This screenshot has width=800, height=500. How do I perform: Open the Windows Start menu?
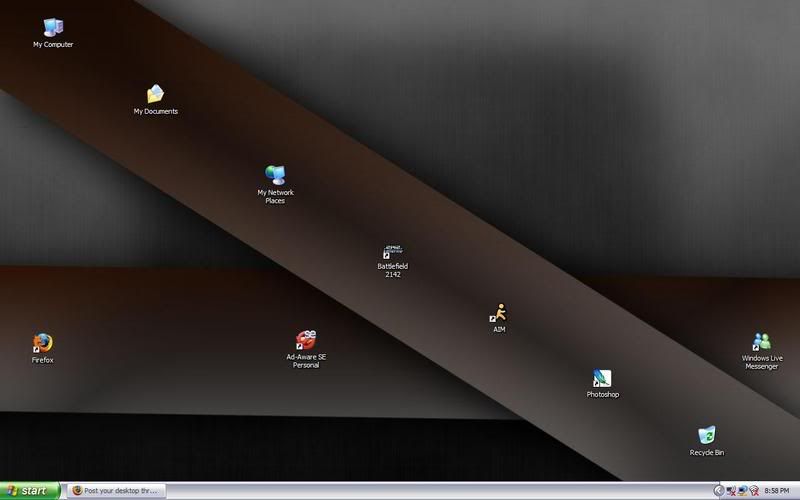click(30, 491)
